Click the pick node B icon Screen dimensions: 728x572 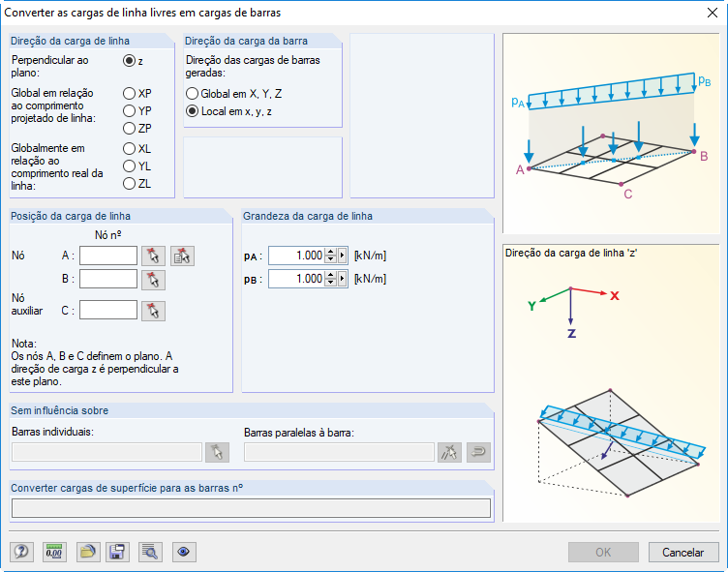point(153,280)
